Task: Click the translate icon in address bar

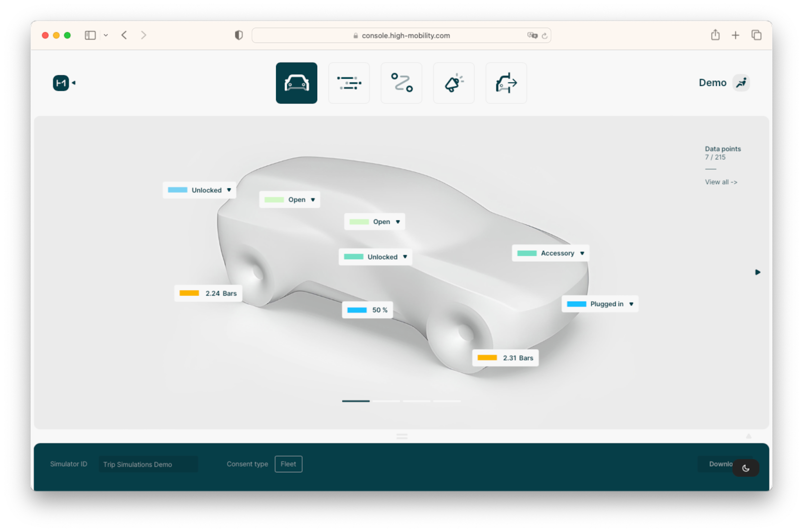Action: click(532, 35)
